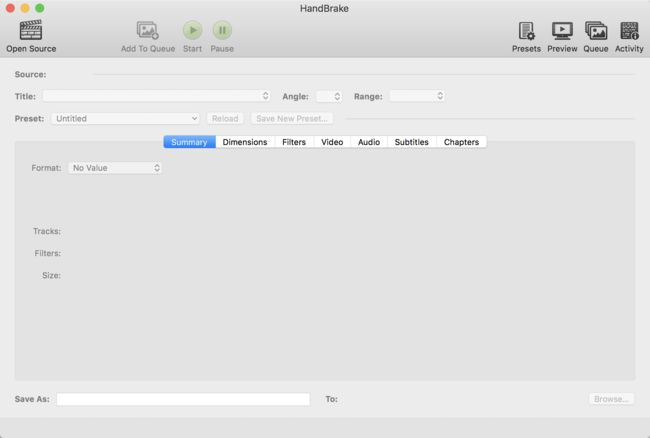Viewport: 650px width, 438px height.
Task: Switch to the Dimensions tab
Action: (245, 142)
